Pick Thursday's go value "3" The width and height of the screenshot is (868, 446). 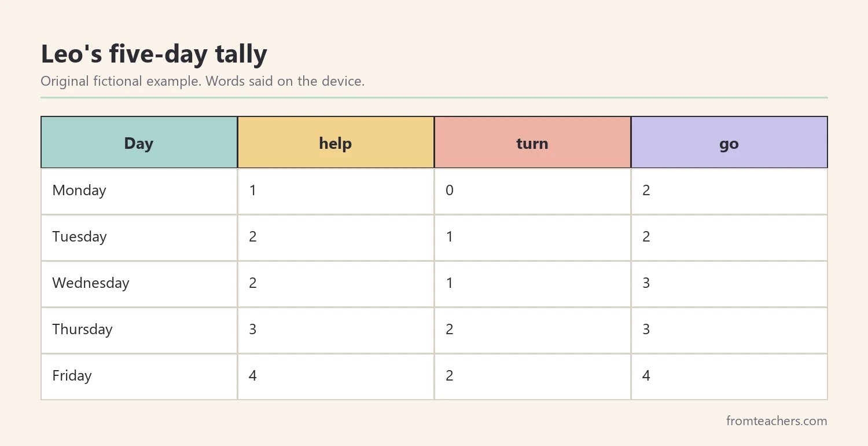coord(646,330)
